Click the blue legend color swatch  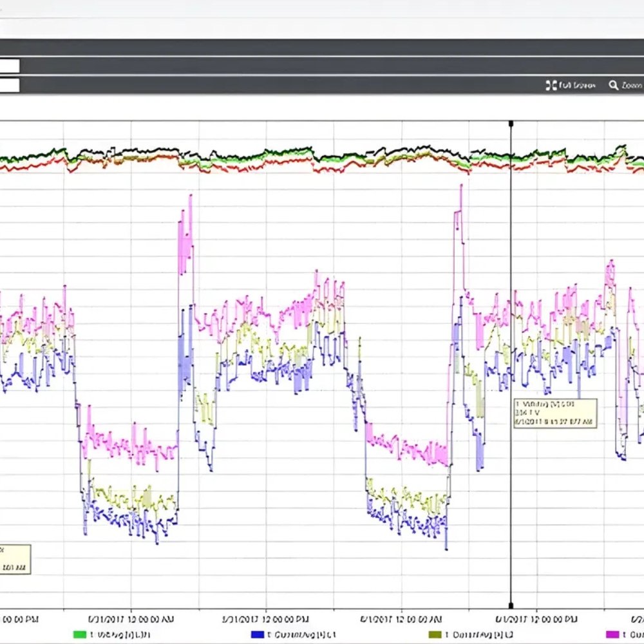pos(257,635)
